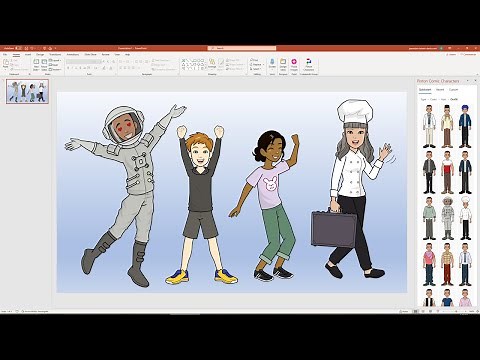Expand the Select dropdown in Editing

click(x=256, y=69)
